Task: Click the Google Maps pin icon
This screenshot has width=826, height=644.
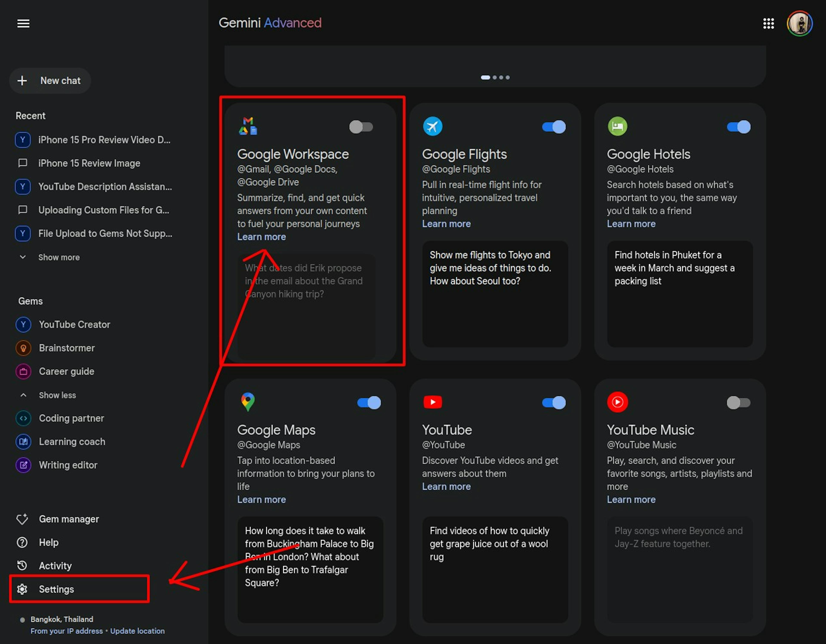Action: (248, 402)
